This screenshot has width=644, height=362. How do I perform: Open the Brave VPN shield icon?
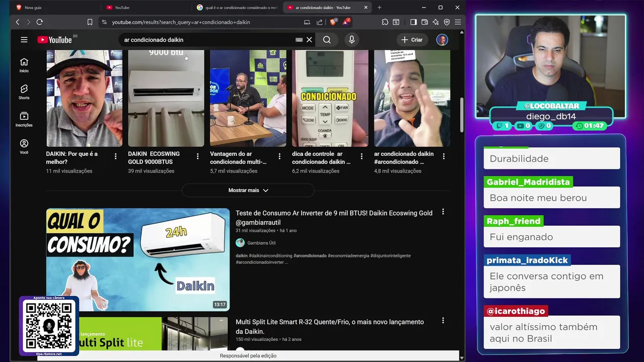pyautogui.click(x=447, y=22)
